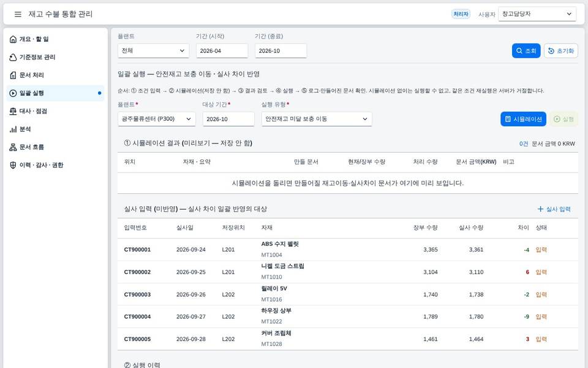Select entry number CT900002
This screenshot has height=368, width=588.
(x=137, y=272)
